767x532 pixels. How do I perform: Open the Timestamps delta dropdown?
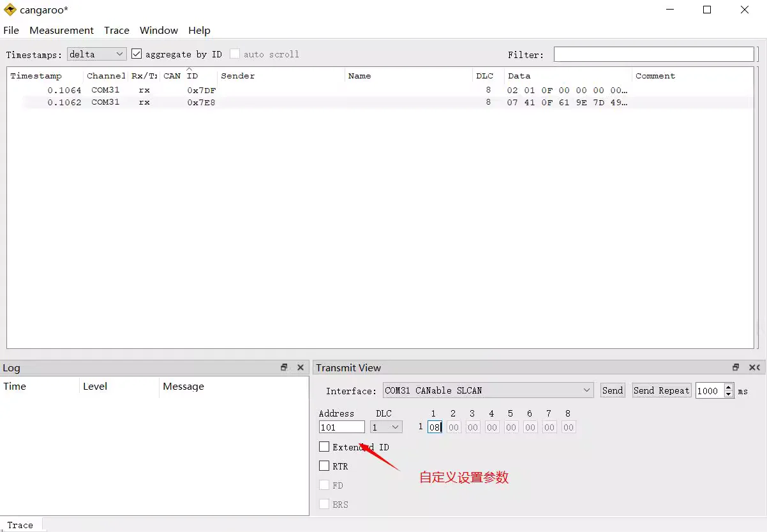[96, 54]
